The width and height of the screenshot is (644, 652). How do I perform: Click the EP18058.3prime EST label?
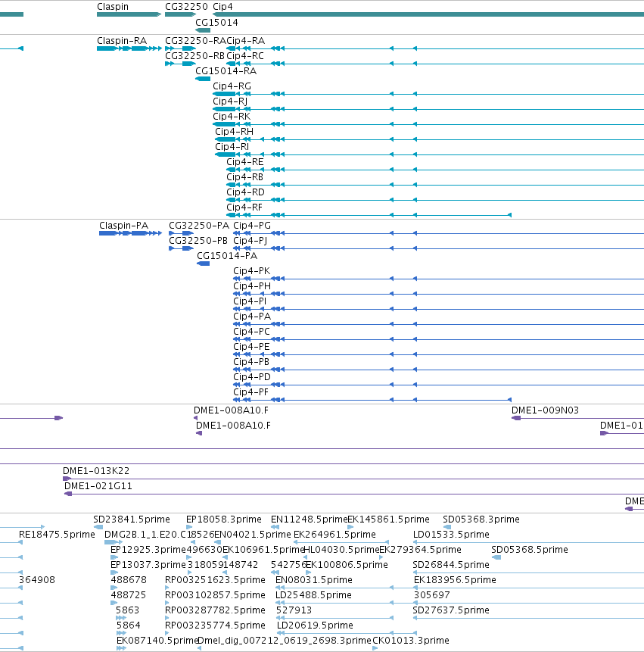[x=224, y=519]
